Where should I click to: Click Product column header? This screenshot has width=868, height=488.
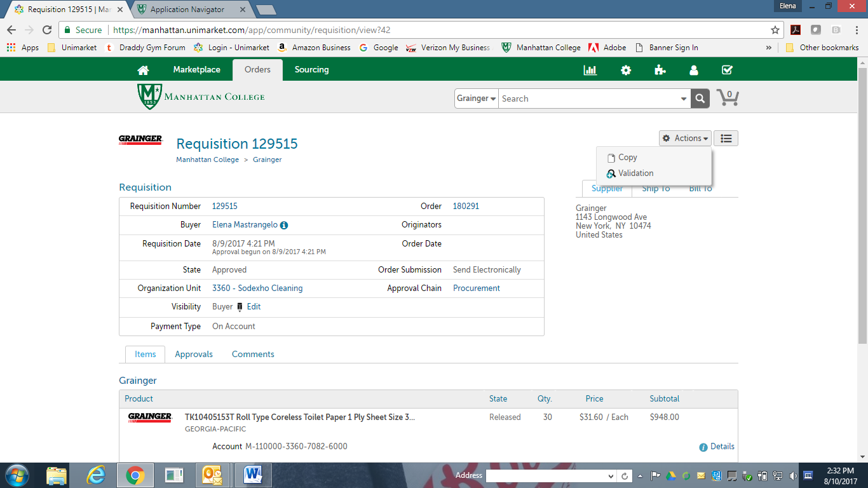coord(139,399)
